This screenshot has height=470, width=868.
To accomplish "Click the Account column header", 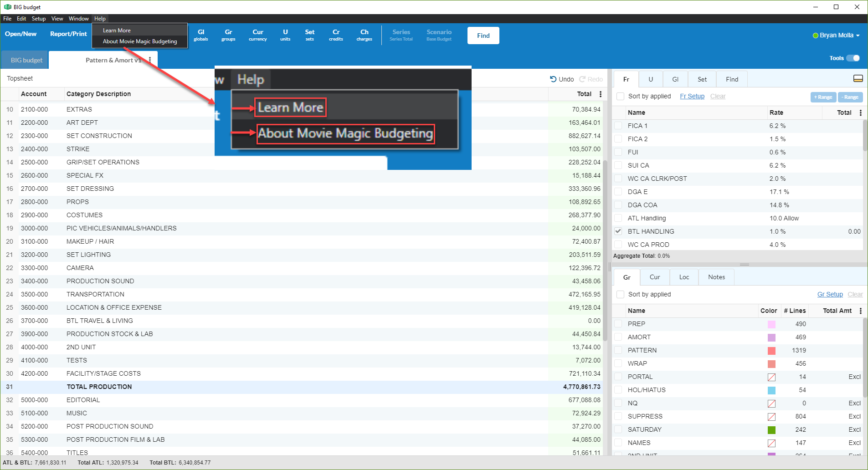I will [x=34, y=94].
